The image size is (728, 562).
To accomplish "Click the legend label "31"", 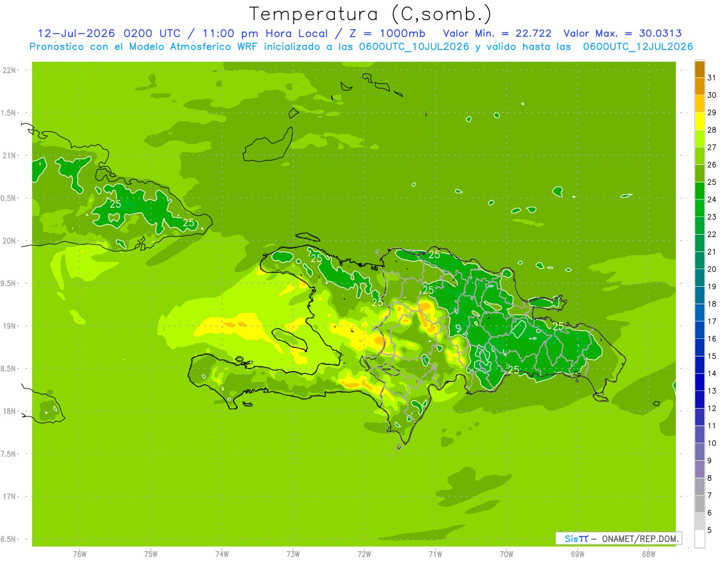I will 712,78.
